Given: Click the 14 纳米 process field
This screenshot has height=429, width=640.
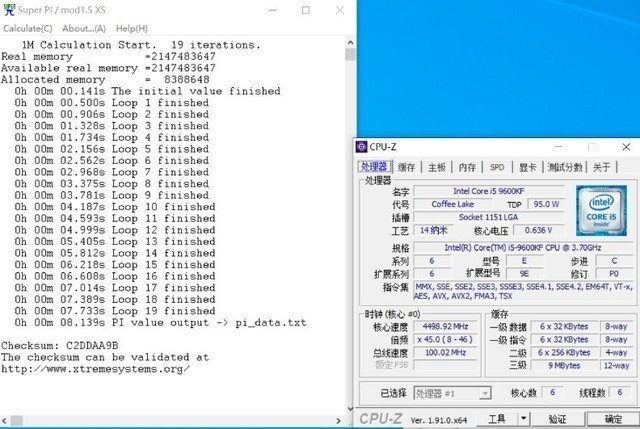Looking at the screenshot, I should (x=433, y=230).
